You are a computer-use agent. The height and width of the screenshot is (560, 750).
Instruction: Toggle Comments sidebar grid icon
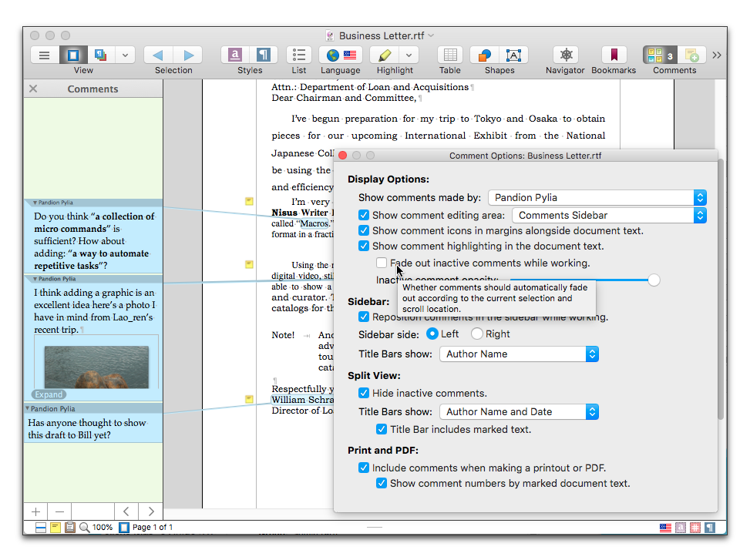click(x=660, y=55)
